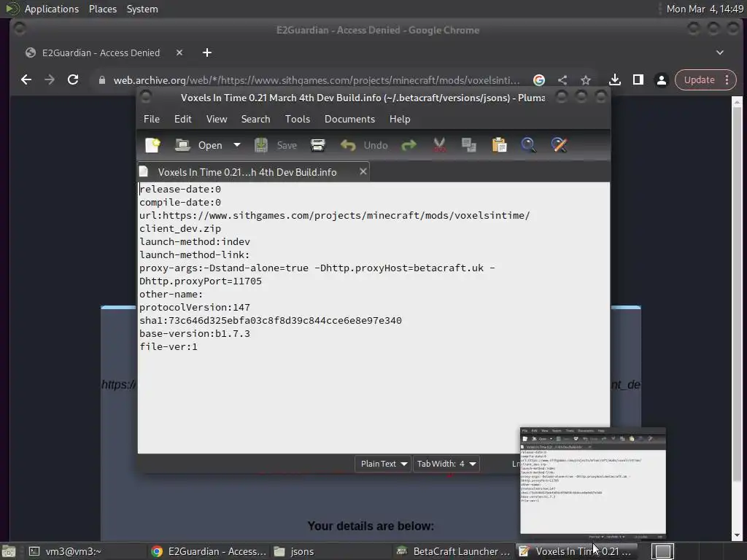Open the Plain Text syntax dropdown
Viewport: 747px width, 560px height.
tap(383, 464)
